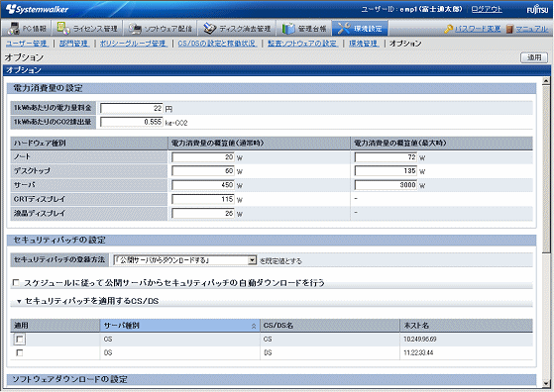Click the 適用 apply button

click(534, 57)
